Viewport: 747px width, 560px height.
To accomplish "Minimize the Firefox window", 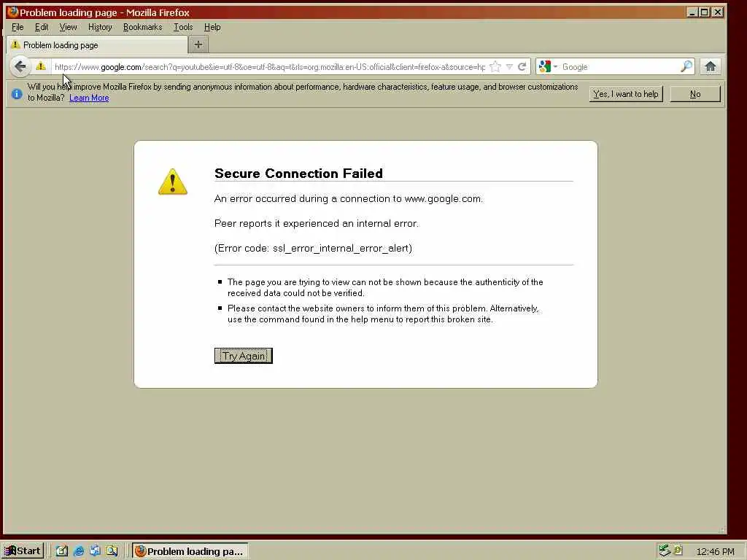I will 692,12.
